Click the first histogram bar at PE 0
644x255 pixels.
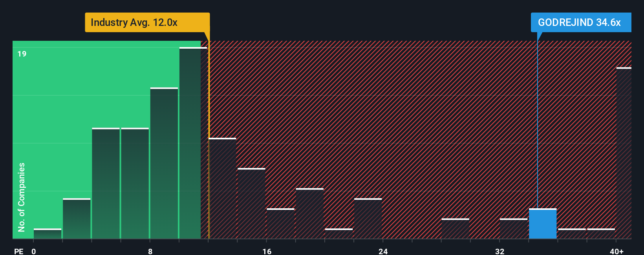pyautogui.click(x=48, y=234)
